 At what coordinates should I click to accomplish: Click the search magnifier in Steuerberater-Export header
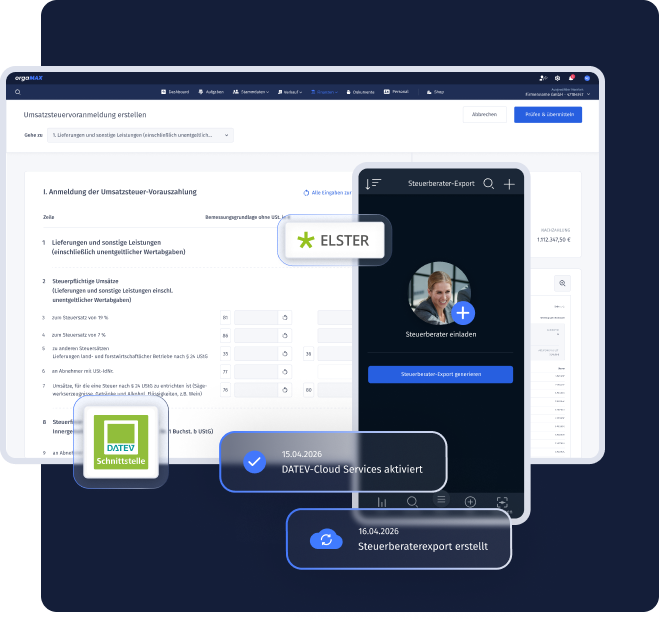click(x=488, y=184)
